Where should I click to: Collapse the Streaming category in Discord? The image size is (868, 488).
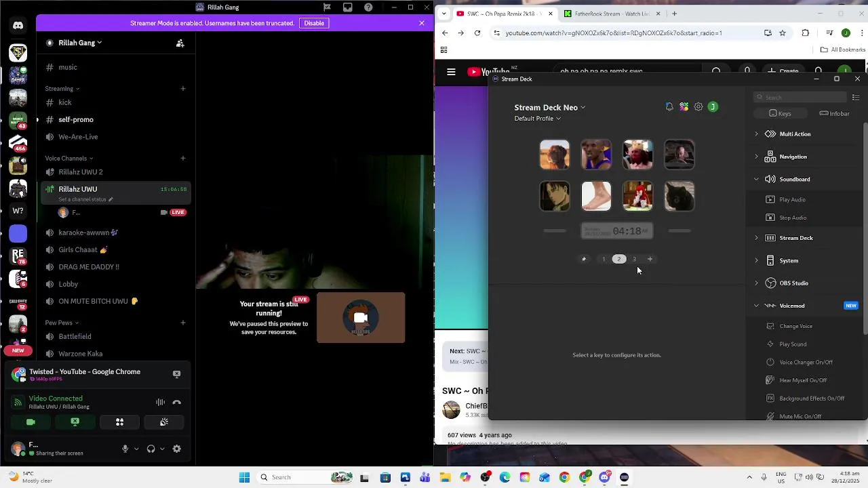tap(62, 89)
